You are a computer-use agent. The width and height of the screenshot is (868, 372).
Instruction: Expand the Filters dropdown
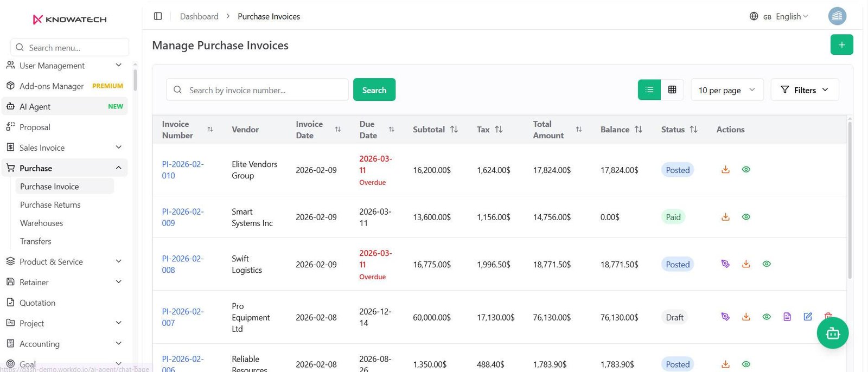tap(805, 90)
